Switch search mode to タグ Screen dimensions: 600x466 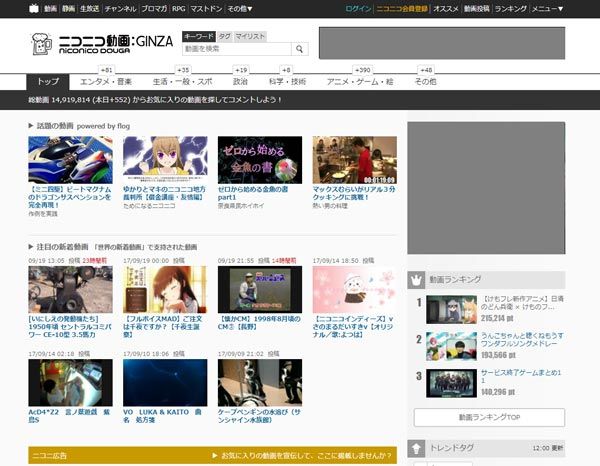(223, 35)
